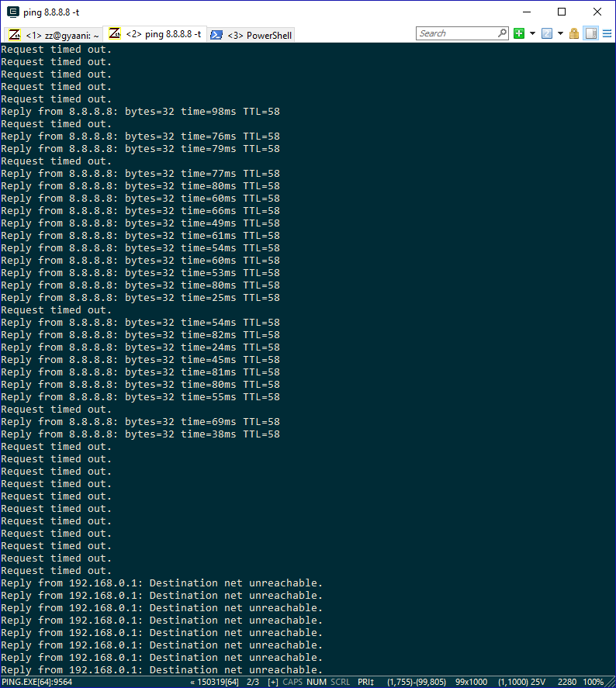This screenshot has height=688, width=616.
Task: Click PING.EXE[64]:9564 process label in status bar
Action: [x=37, y=682]
